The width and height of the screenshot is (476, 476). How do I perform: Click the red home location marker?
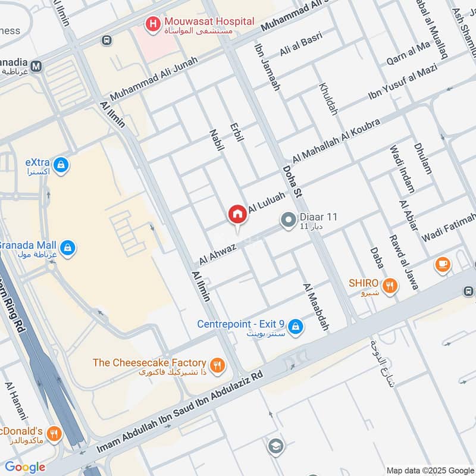pos(237,216)
